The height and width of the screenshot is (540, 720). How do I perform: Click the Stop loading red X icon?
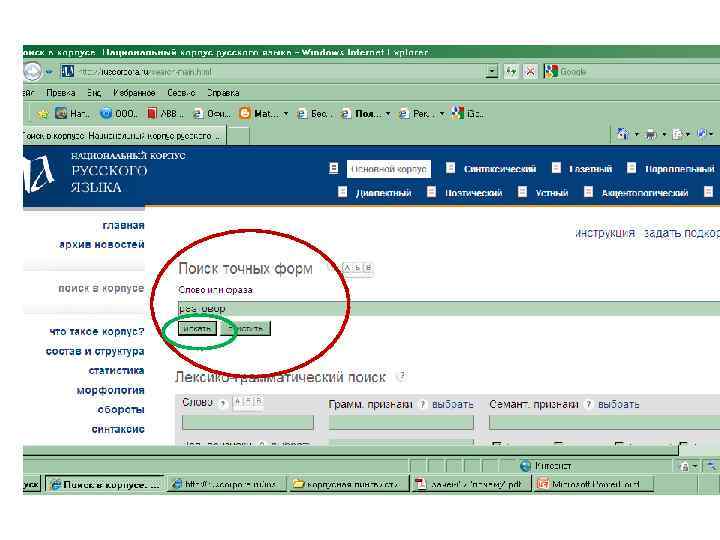530,72
